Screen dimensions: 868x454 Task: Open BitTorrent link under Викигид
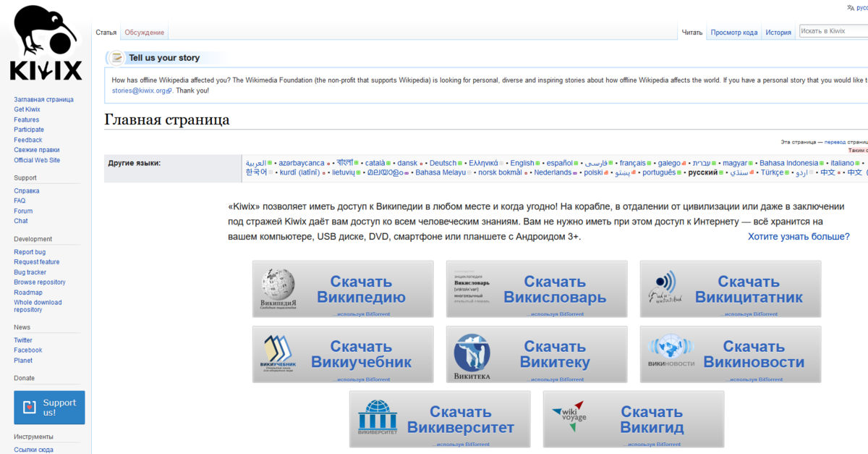click(652, 445)
